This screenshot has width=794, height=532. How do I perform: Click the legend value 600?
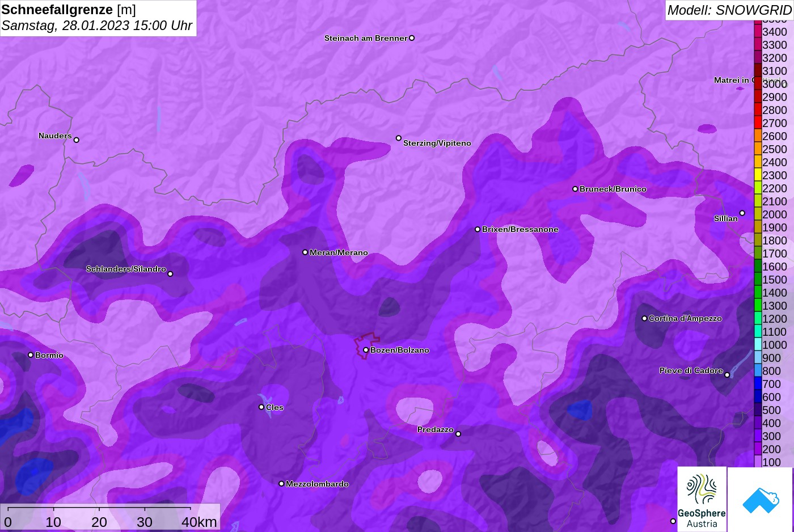pyautogui.click(x=772, y=397)
